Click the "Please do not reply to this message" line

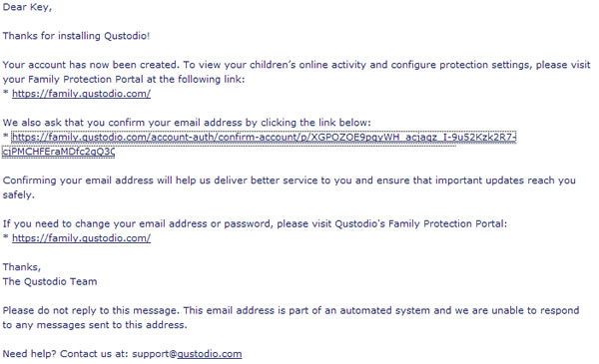click(x=292, y=310)
